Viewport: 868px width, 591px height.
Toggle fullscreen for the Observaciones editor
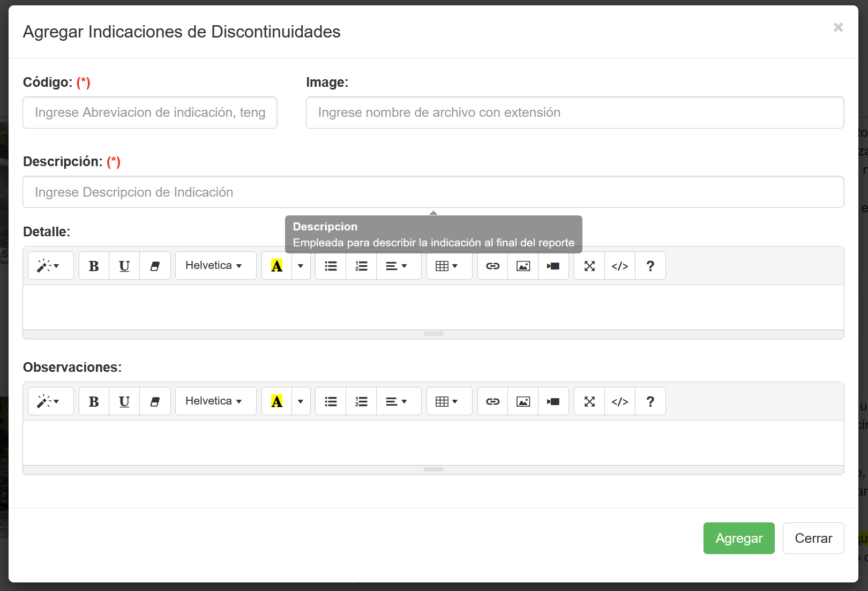tap(589, 401)
